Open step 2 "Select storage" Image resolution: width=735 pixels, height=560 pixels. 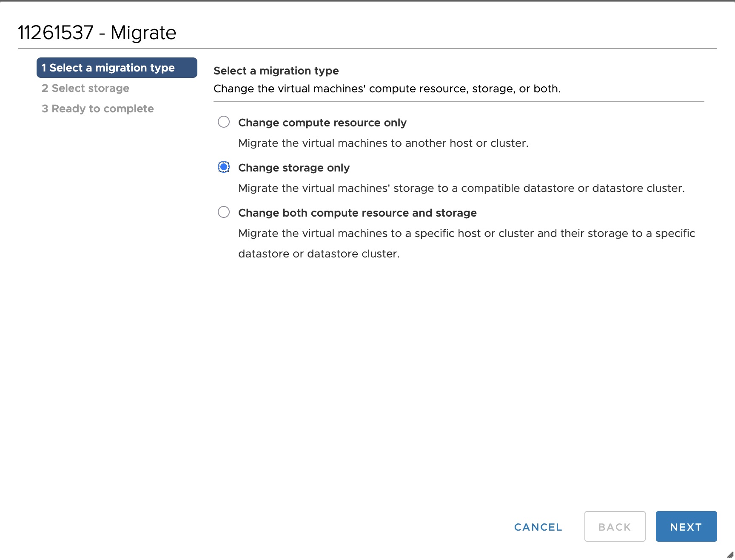coord(85,88)
